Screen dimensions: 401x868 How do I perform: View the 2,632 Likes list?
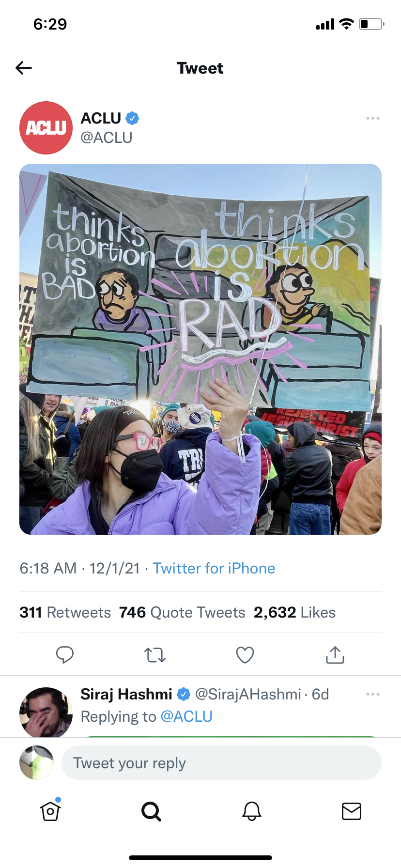click(x=294, y=612)
